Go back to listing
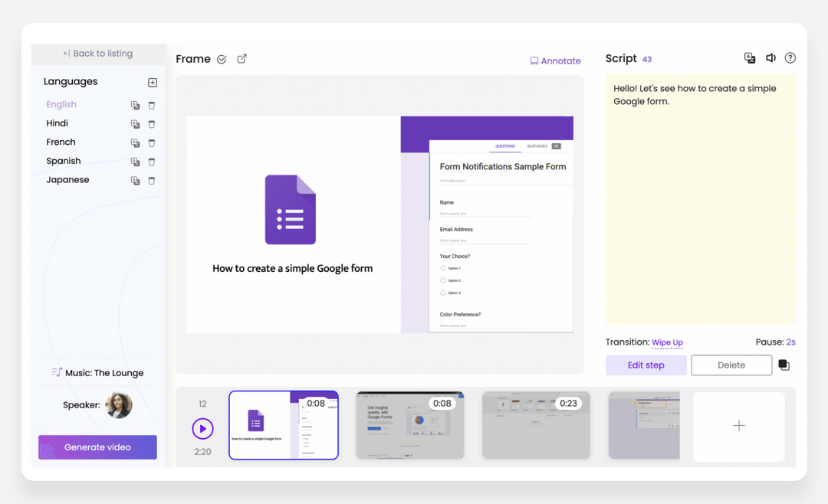Screen dimensions: 828x504 pos(97,54)
